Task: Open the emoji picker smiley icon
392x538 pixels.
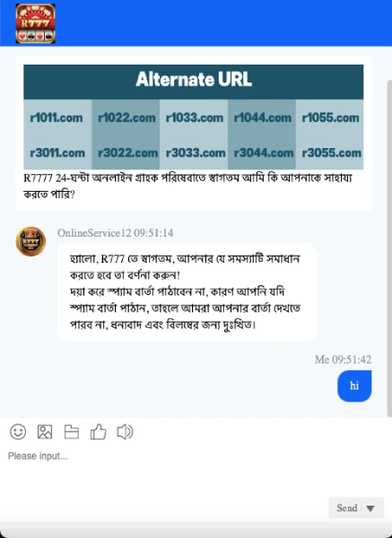Action: pyautogui.click(x=18, y=431)
